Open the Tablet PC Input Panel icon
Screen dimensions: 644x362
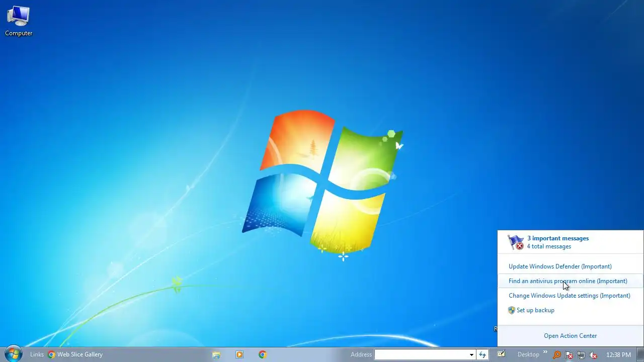501,354
